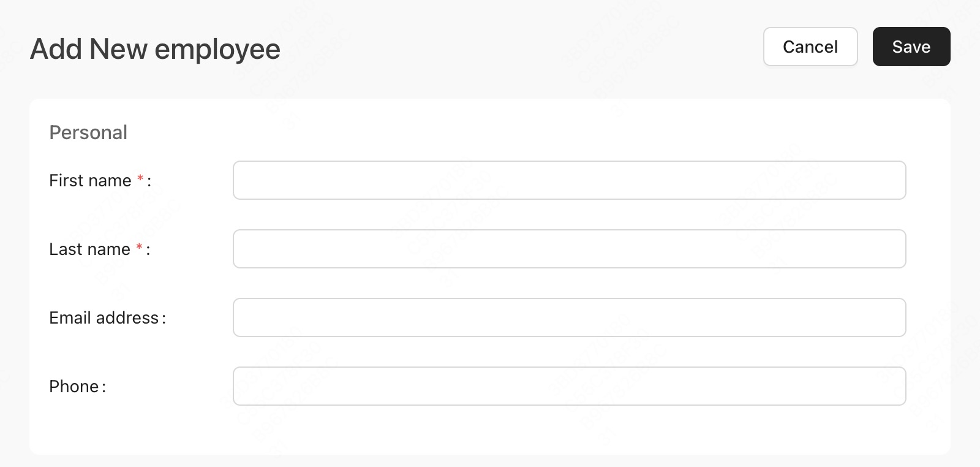
Task: Click the Phone label
Action: (74, 386)
